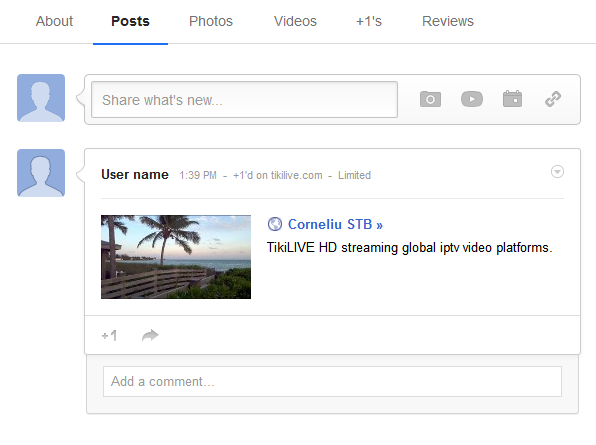Image resolution: width=596 pixels, height=445 pixels.
Task: Open the Photos tab
Action: [211, 21]
